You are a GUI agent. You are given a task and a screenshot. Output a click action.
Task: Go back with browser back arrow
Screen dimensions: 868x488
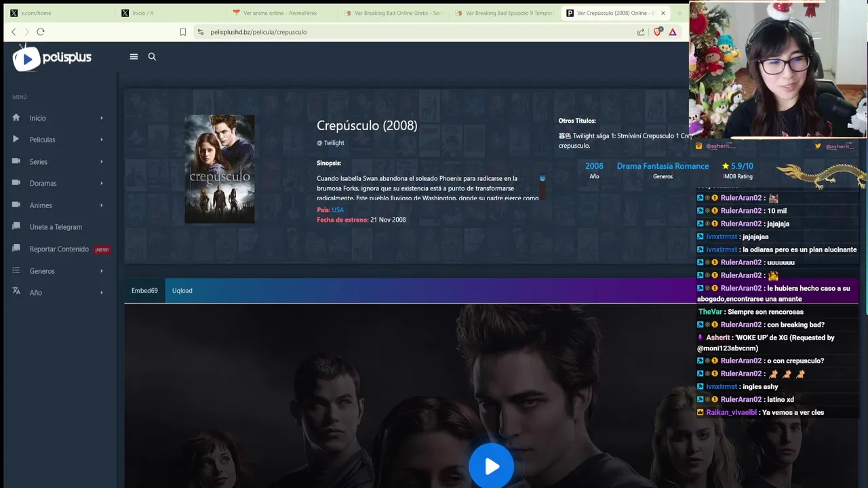pyautogui.click(x=13, y=32)
